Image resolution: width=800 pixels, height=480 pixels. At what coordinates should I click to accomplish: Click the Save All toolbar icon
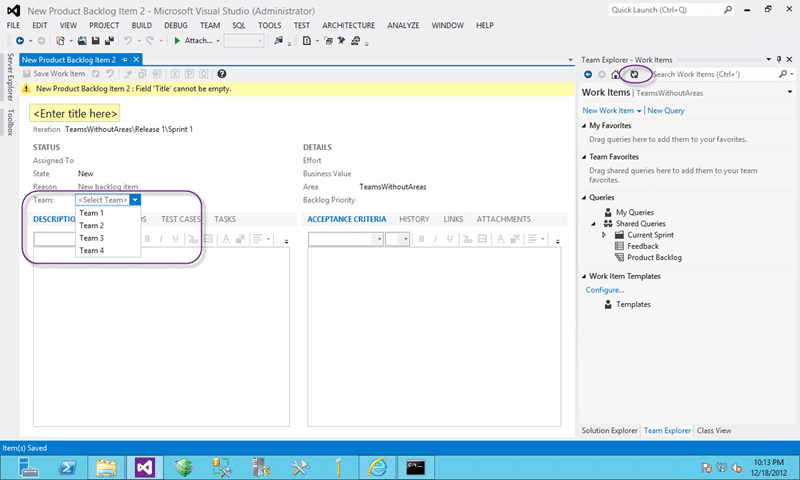pyautogui.click(x=109, y=41)
